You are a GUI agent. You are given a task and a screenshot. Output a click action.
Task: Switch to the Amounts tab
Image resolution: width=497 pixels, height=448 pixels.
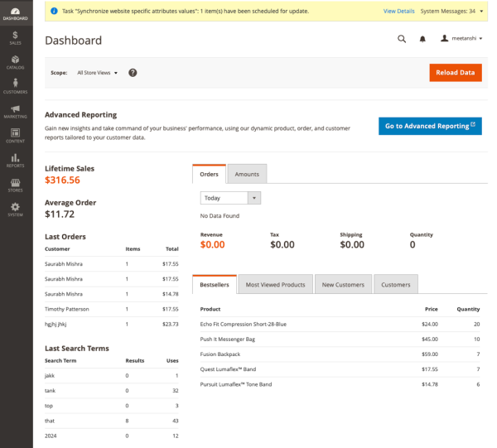click(x=247, y=174)
